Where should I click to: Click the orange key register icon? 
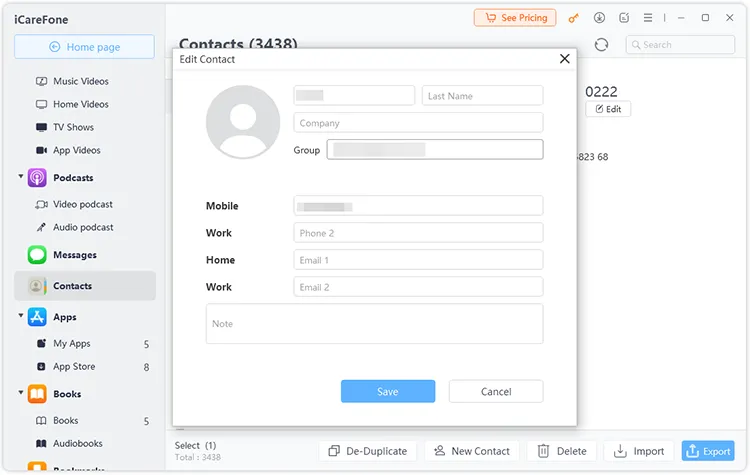click(573, 18)
